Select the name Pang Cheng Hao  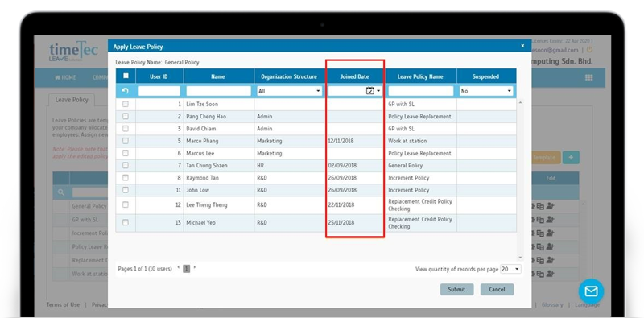click(206, 117)
